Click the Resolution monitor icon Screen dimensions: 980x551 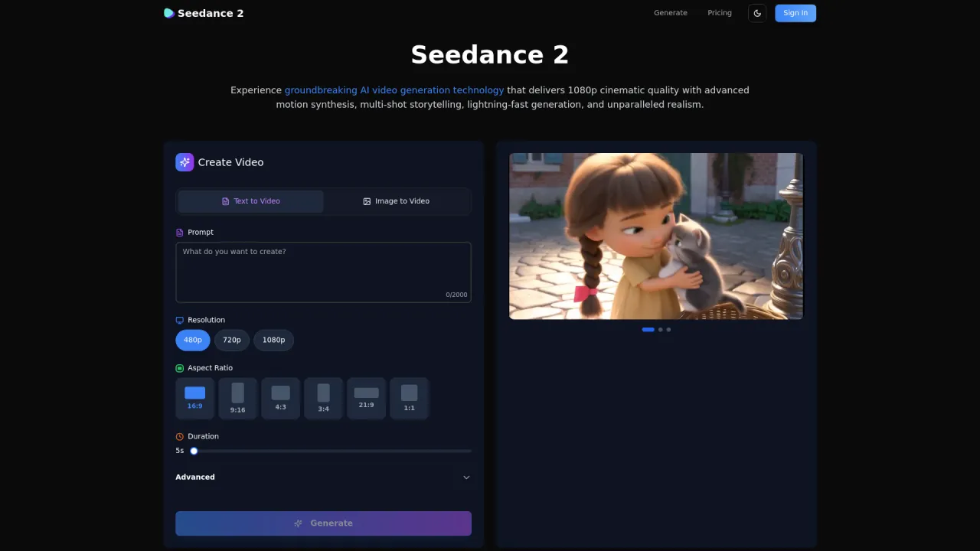[x=180, y=320]
